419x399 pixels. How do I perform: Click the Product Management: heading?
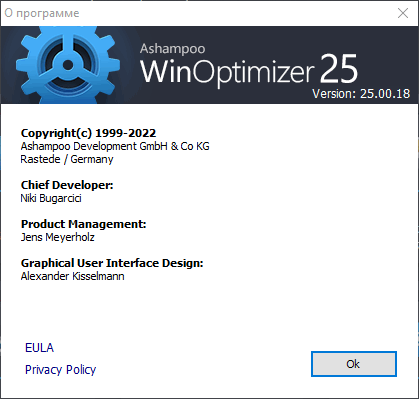[83, 224]
